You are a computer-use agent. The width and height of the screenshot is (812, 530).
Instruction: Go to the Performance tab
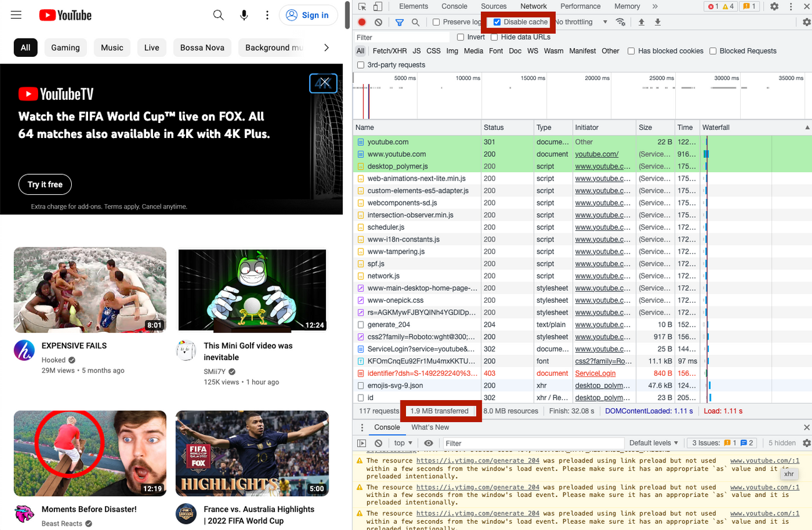coord(580,6)
